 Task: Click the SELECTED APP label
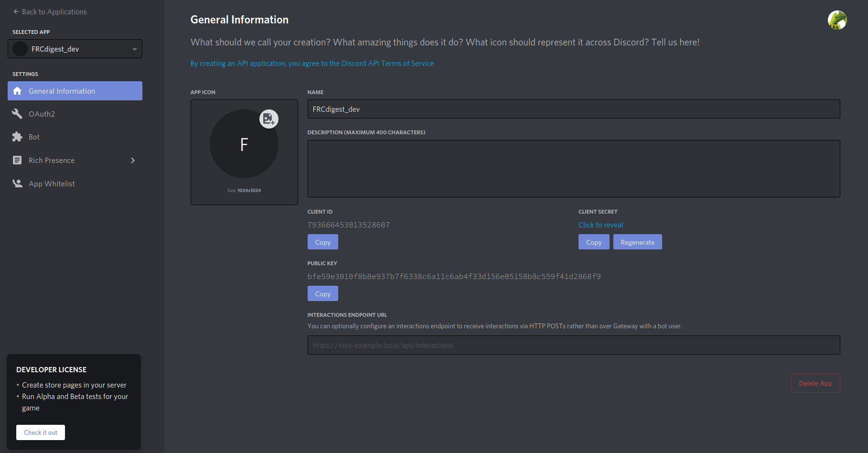(31, 32)
